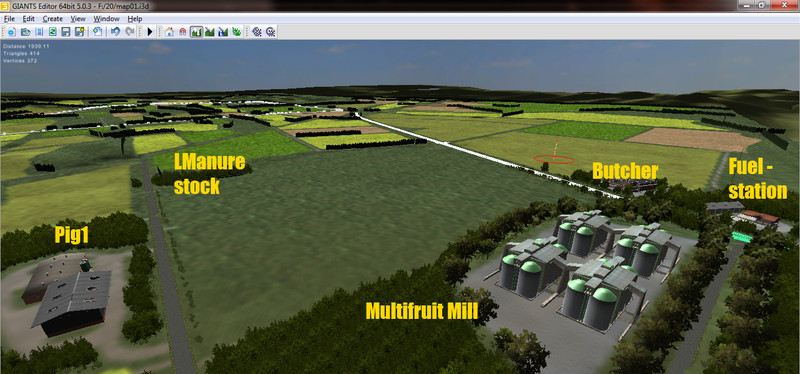Open a file with the folder icon

25,32
